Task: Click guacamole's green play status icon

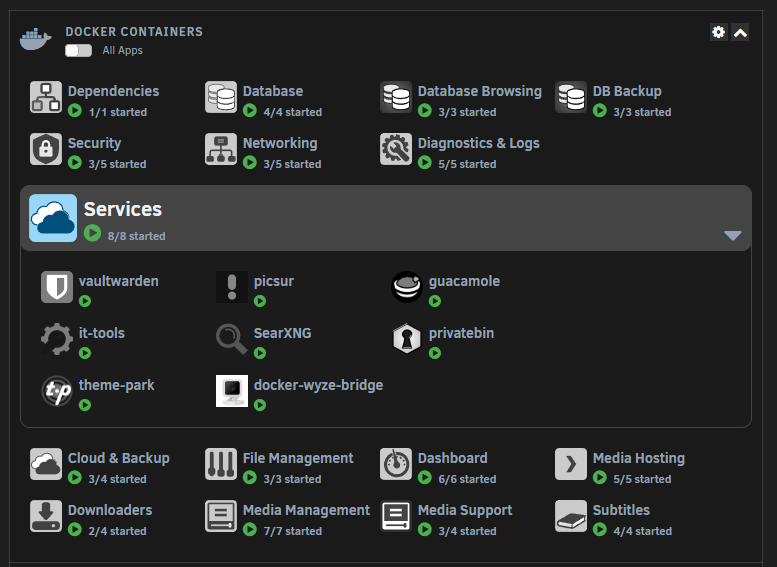Action: [435, 301]
